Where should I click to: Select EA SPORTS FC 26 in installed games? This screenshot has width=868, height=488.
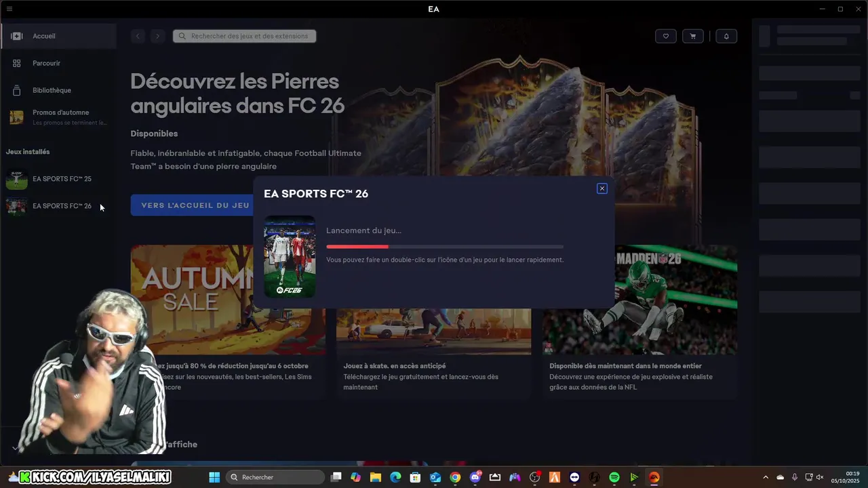58,206
